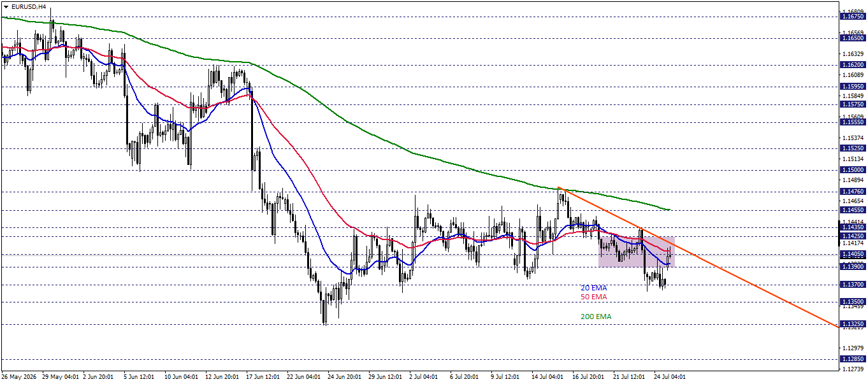
Task: Select the orange descending trendline
Action: click(698, 257)
